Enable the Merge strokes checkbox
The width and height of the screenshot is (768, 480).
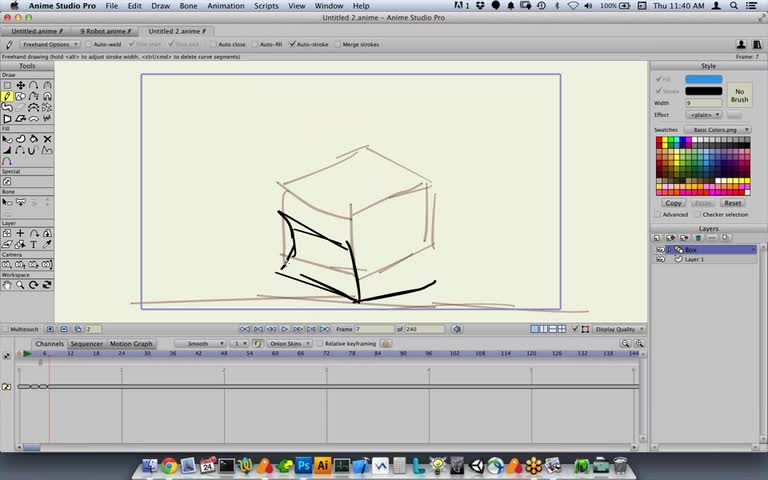(x=337, y=44)
